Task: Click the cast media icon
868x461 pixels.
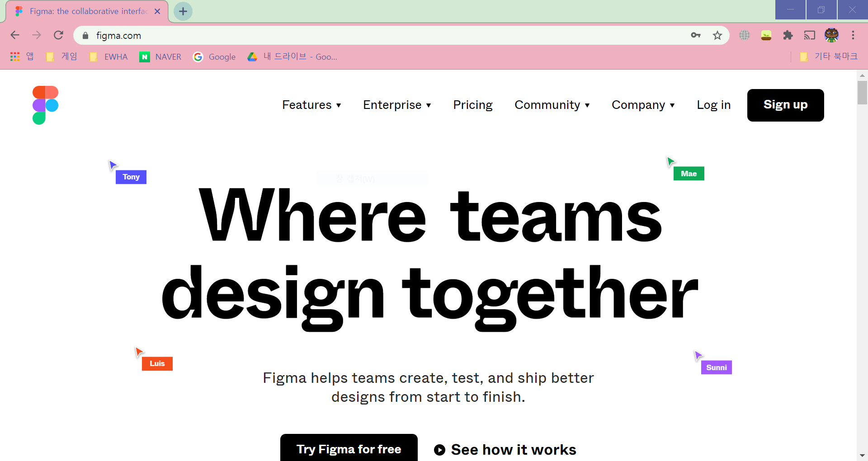Action: pyautogui.click(x=810, y=35)
